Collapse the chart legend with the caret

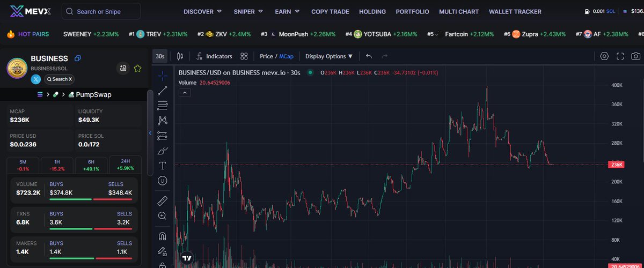[x=184, y=93]
